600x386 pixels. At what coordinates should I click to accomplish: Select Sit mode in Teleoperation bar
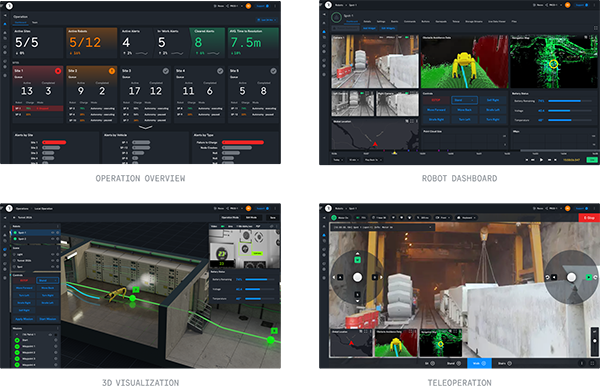[429, 363]
